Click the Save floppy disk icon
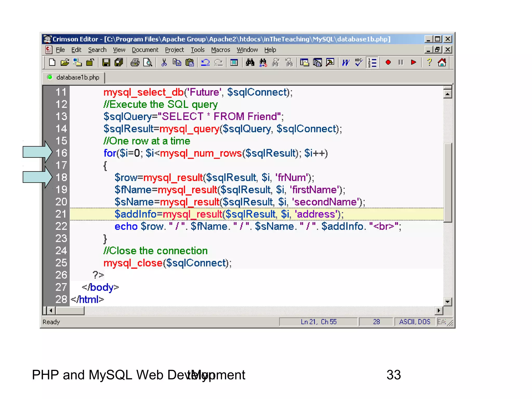The image size is (532, 399). 106,63
